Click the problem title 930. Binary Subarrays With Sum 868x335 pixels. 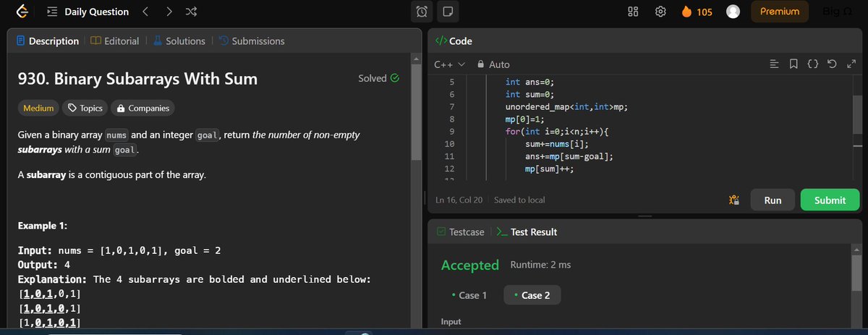pyautogui.click(x=137, y=78)
